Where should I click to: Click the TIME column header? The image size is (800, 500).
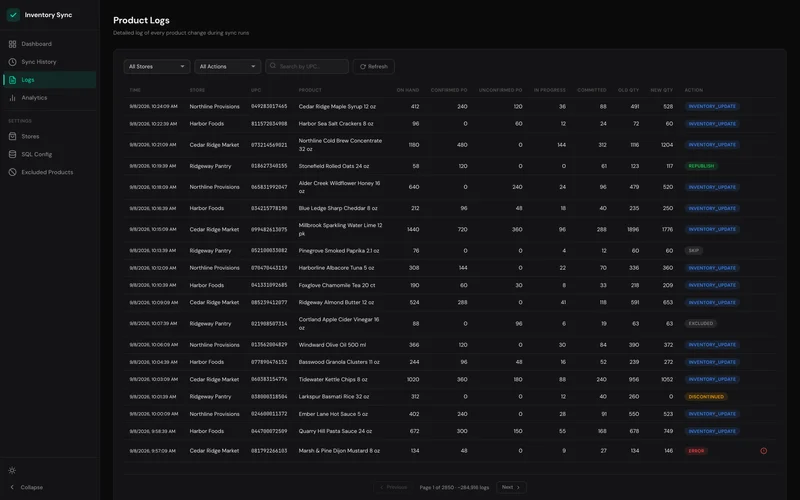(x=135, y=90)
